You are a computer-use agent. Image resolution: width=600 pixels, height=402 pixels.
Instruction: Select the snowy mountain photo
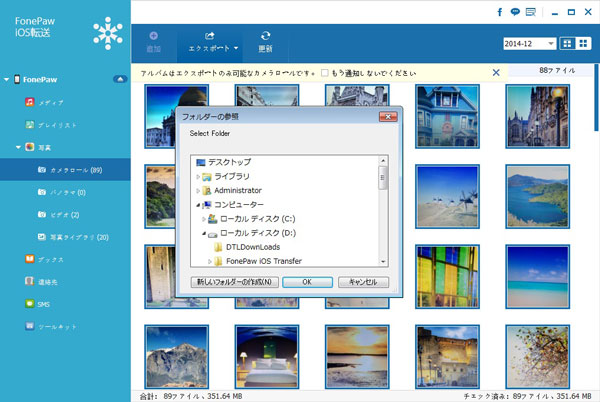(x=176, y=357)
